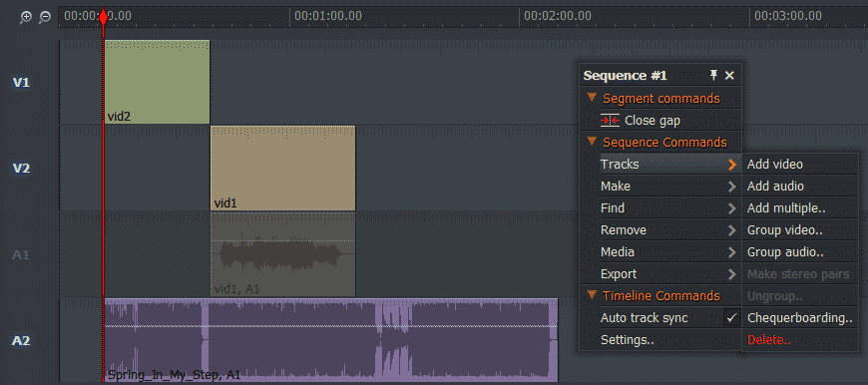The width and height of the screenshot is (868, 385).
Task: Toggle the V1 video track label
Action: coord(21,83)
